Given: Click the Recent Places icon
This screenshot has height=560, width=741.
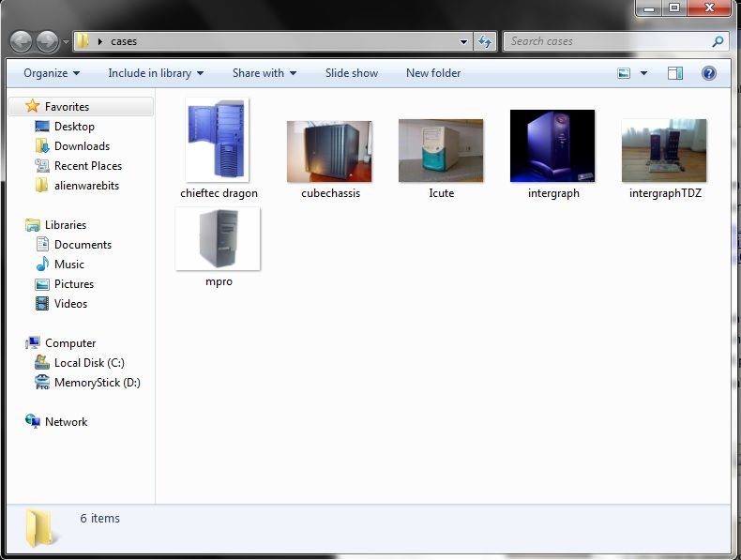Looking at the screenshot, I should [42, 166].
